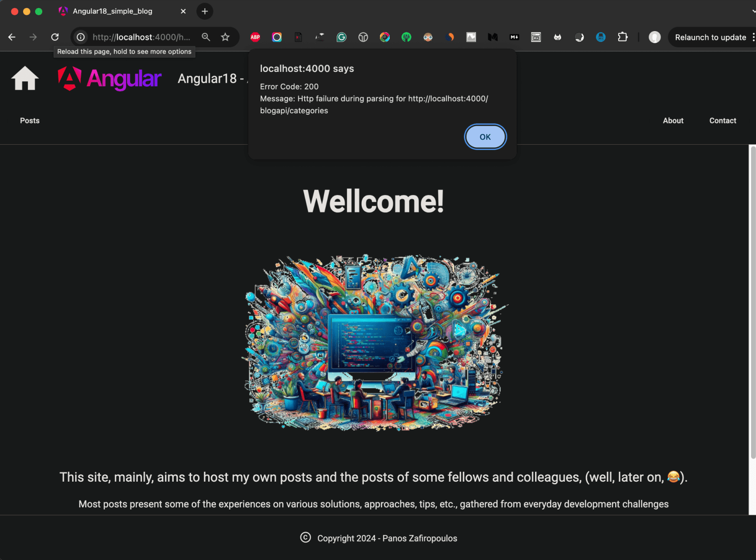Image resolution: width=756 pixels, height=560 pixels.
Task: Go back to the previous page
Action: [x=12, y=37]
